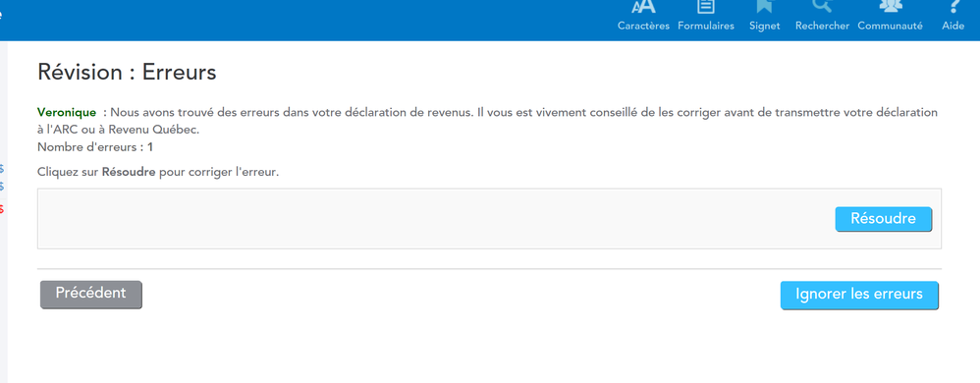Select the Signet bookmark icon

pyautogui.click(x=764, y=6)
